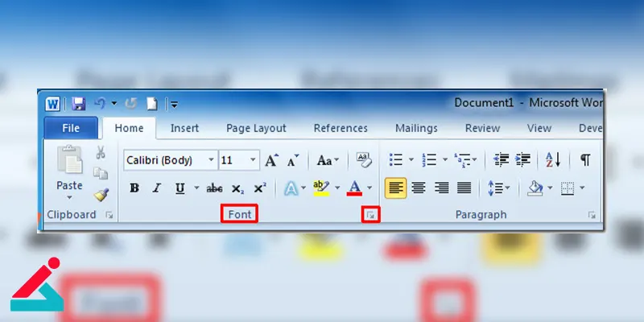Sort text with the A-Z icon
The image size is (644, 322).
click(x=553, y=159)
